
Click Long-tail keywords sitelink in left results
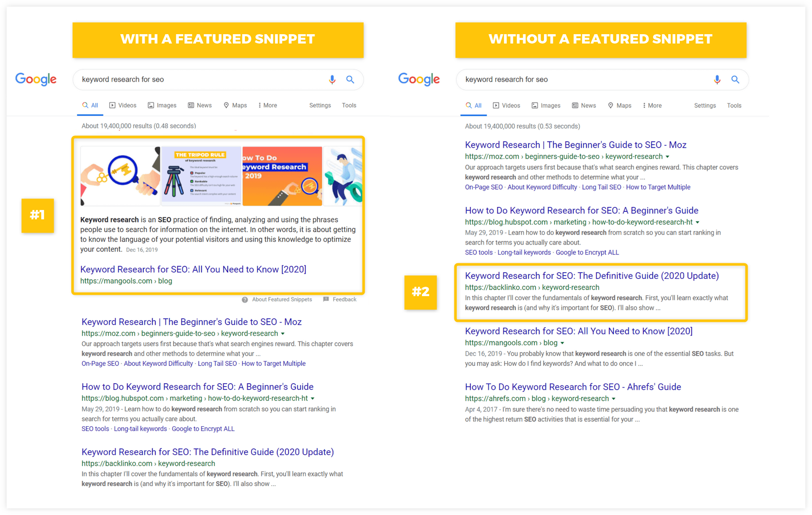pyautogui.click(x=141, y=429)
